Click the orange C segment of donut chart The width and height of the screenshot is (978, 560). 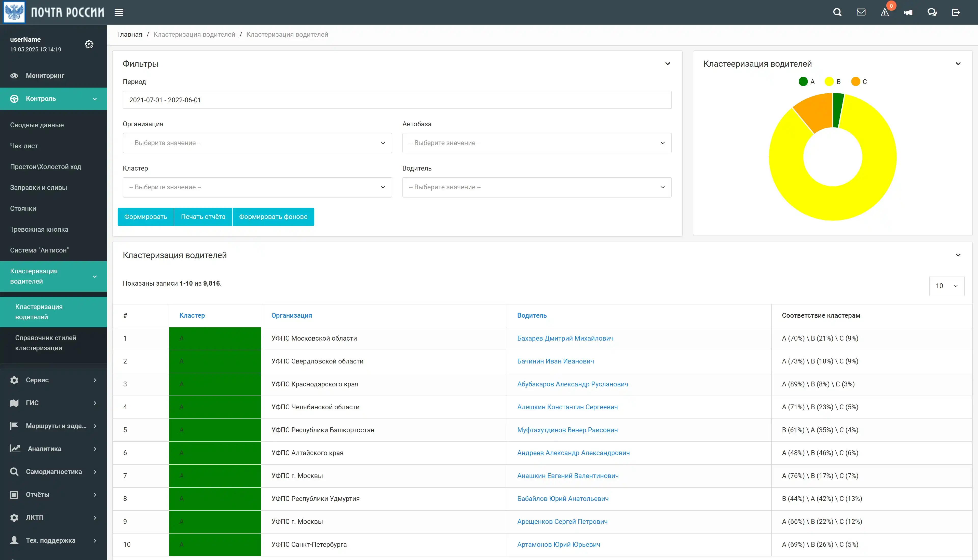[817, 111]
